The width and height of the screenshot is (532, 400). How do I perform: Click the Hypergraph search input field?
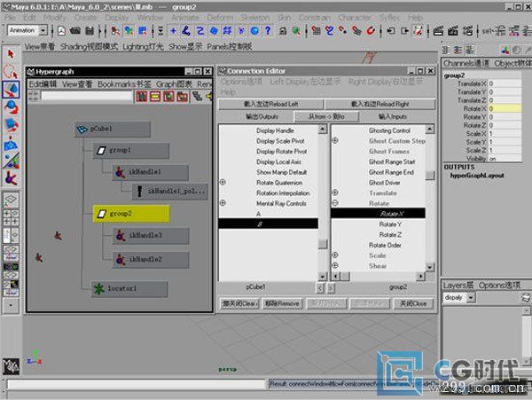click(x=87, y=97)
